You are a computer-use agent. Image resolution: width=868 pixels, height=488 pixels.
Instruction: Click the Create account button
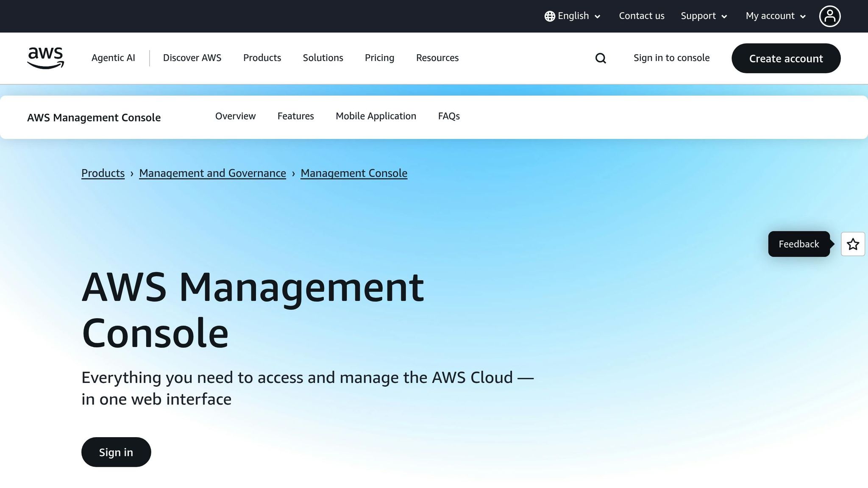[786, 58]
